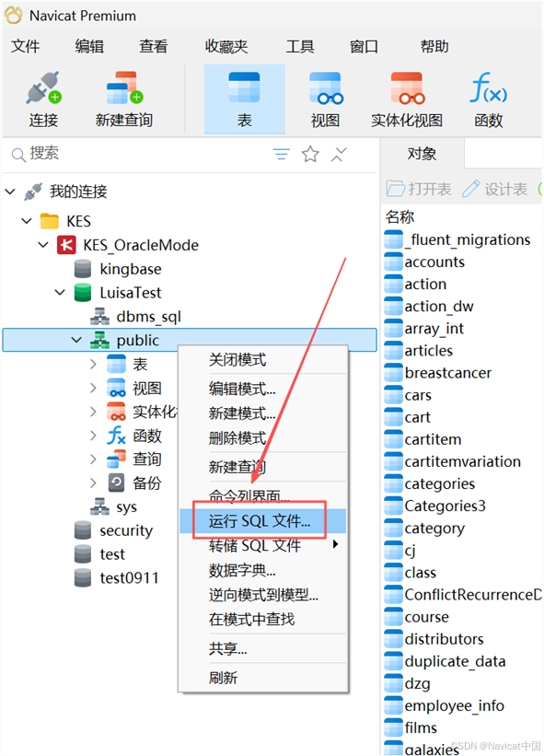Screen dimensions: 544x756
Task: Expand the Views (视图) node under public
Action: 94,388
